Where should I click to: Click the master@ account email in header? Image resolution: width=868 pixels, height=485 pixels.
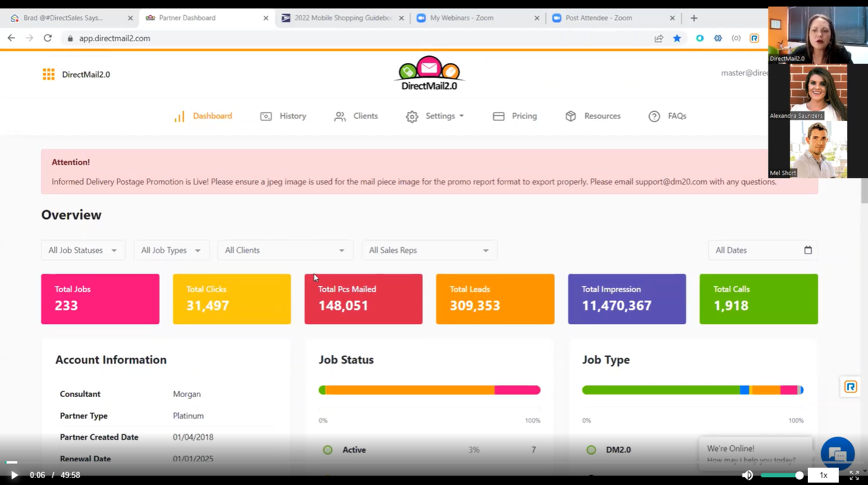744,73
